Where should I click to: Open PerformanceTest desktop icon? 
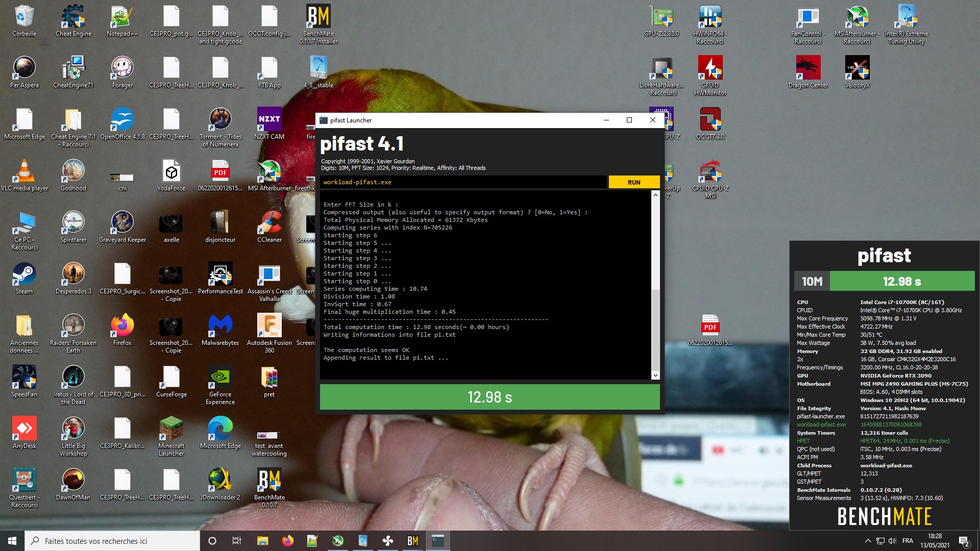[220, 279]
